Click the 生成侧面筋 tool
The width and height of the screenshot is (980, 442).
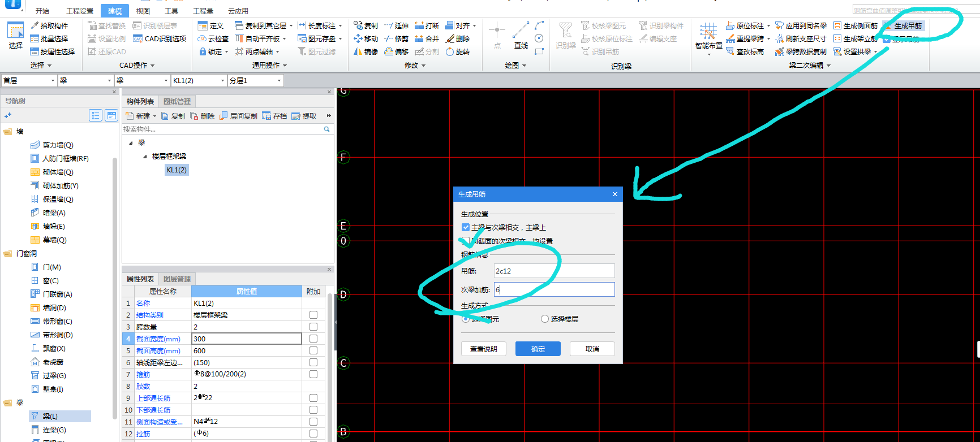(x=855, y=25)
